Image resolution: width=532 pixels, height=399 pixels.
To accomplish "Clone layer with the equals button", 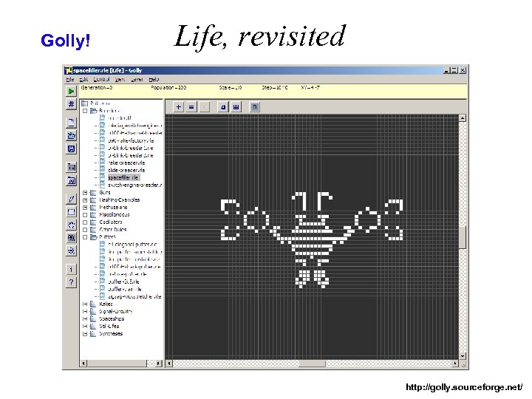I will 191,107.
